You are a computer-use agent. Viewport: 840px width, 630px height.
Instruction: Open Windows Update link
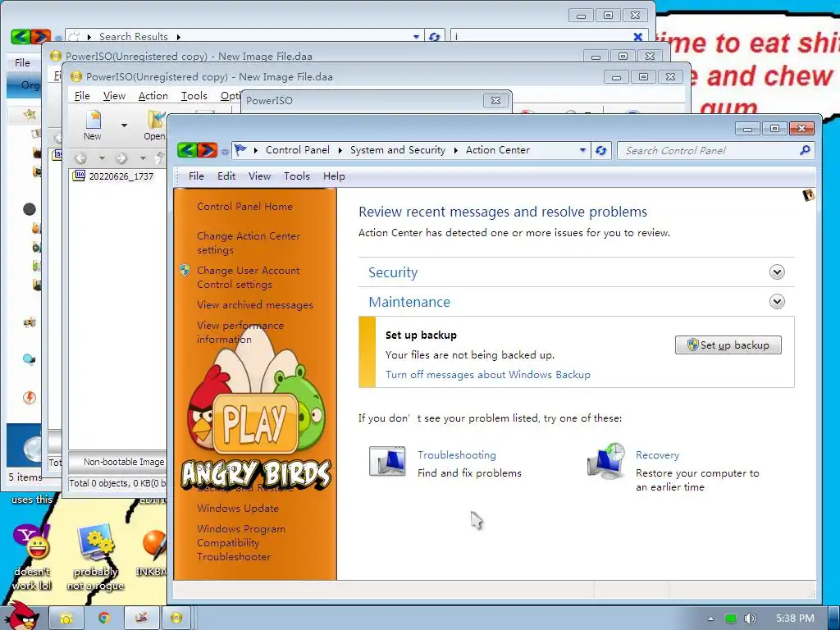(237, 508)
